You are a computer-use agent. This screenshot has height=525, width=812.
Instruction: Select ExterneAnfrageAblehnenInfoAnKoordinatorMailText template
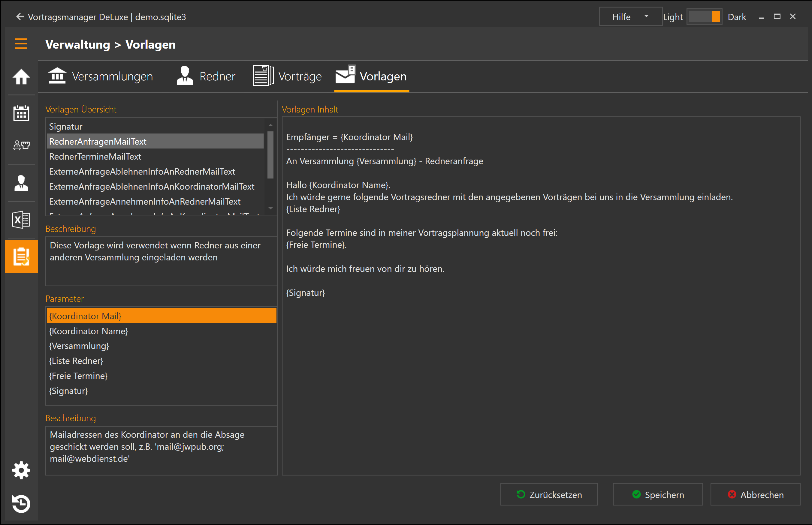[155, 187]
